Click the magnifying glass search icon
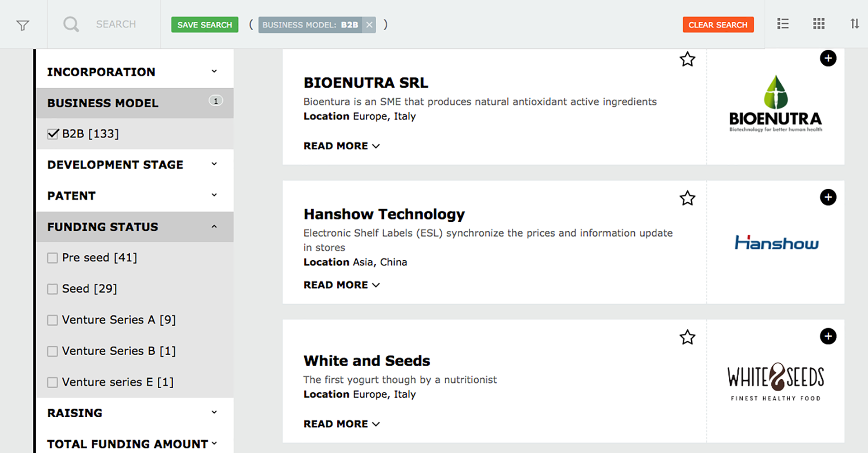The height and width of the screenshot is (453, 868). 71,24
